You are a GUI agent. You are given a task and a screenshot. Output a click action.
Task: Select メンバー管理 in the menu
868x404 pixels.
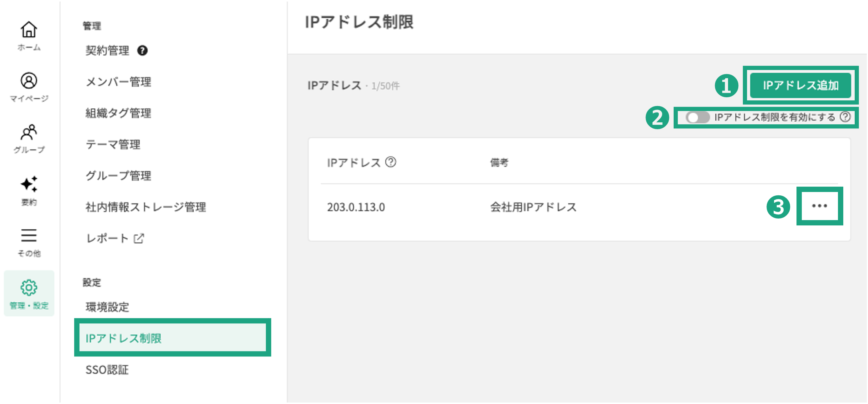118,82
